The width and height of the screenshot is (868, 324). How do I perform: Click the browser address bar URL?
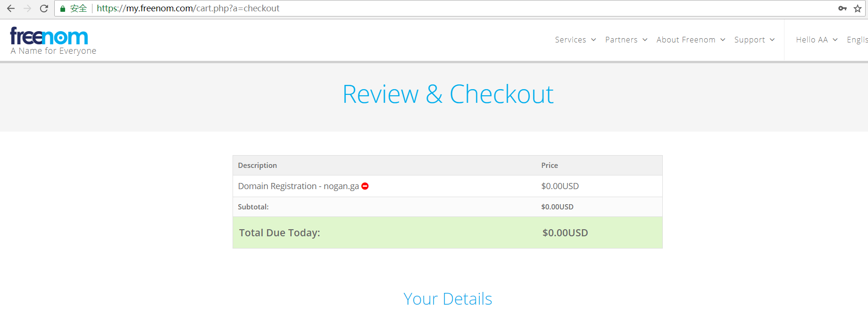(188, 8)
